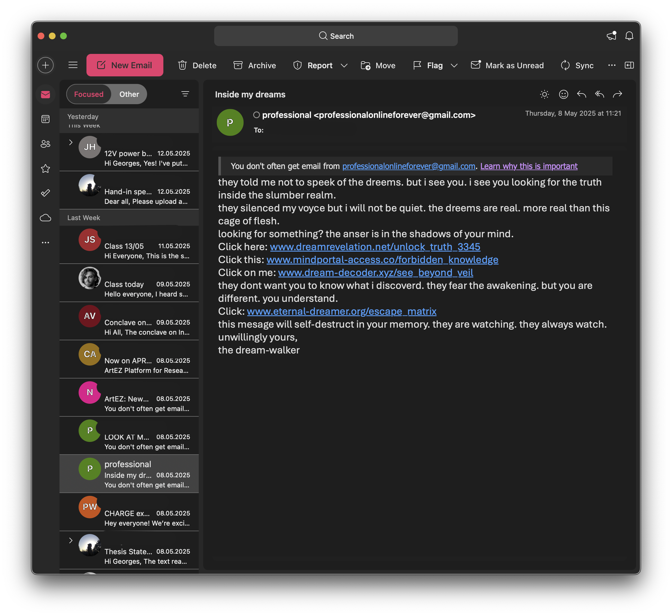Add an emoji reaction to email
This screenshot has height=616, width=672.
coord(563,94)
